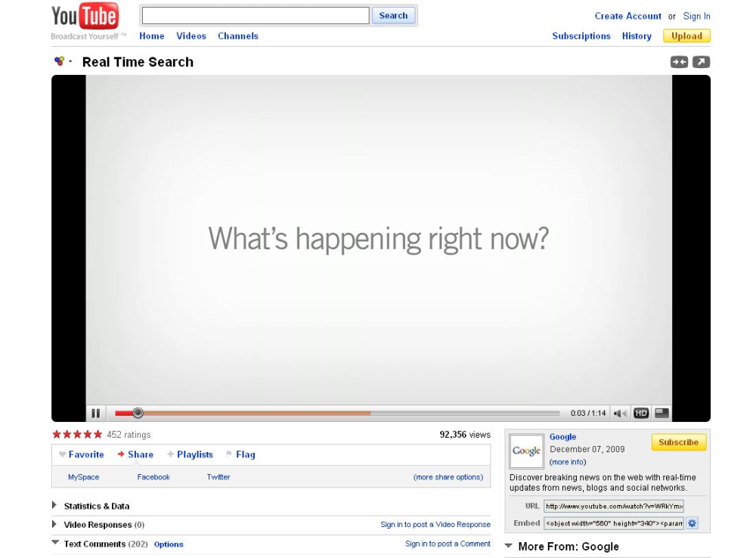
Task: Open the colored balls dropdown by title
Action: pos(63,61)
